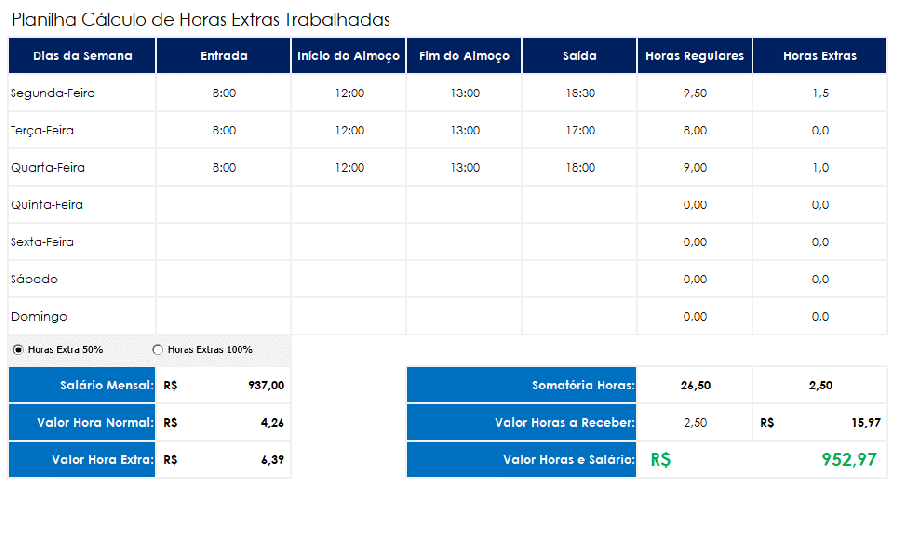This screenshot has width=900, height=536.
Task: Click the Salário Mensal label
Action: coord(82,385)
